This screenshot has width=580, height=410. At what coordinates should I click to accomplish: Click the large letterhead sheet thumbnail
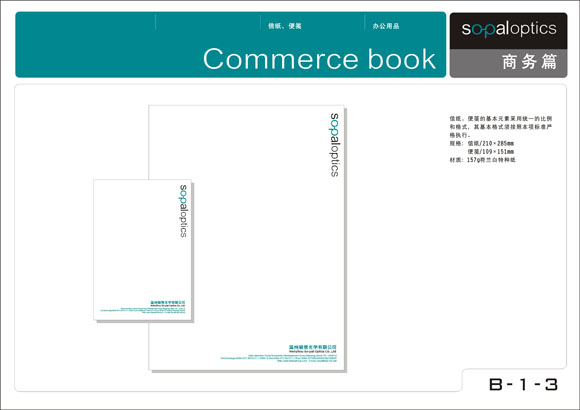tap(246, 238)
